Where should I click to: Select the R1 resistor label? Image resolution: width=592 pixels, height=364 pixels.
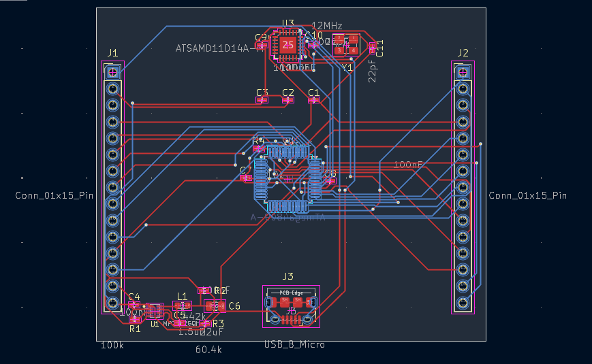pyautogui.click(x=135, y=329)
